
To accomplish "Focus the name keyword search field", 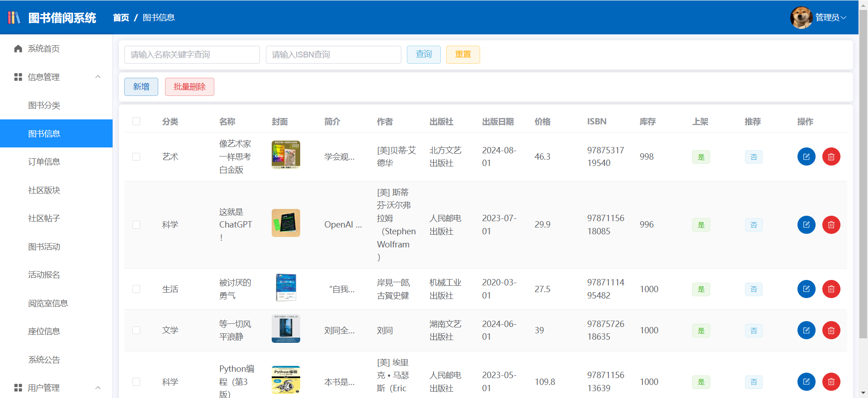I will (192, 55).
